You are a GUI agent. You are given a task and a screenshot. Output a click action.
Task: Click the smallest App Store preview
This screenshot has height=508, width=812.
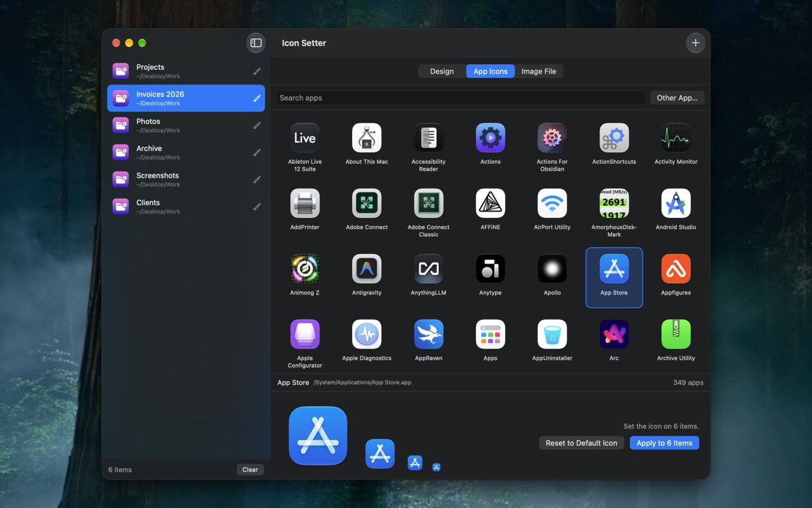click(x=436, y=467)
